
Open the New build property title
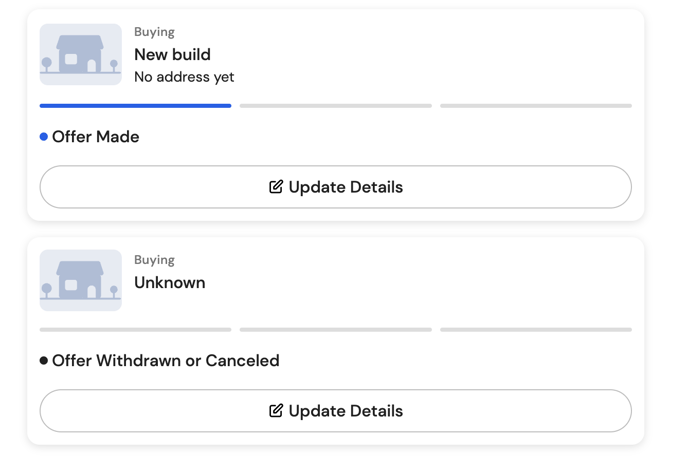[172, 55]
